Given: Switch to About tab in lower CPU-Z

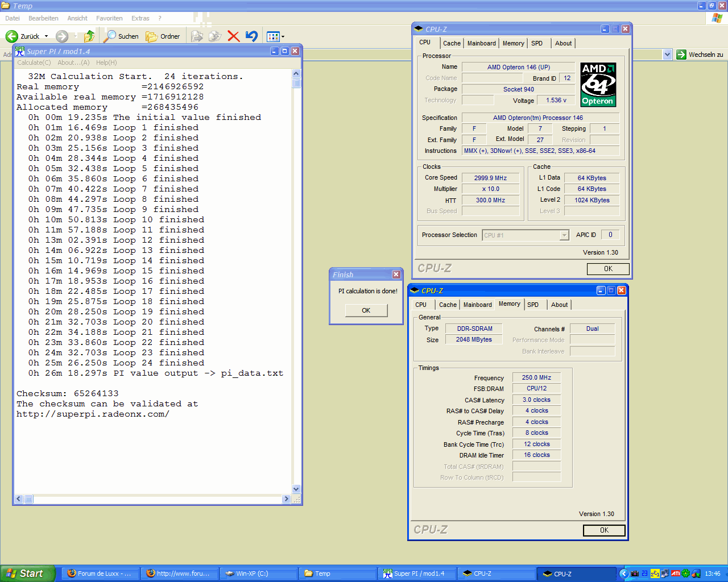Looking at the screenshot, I should [x=559, y=305].
